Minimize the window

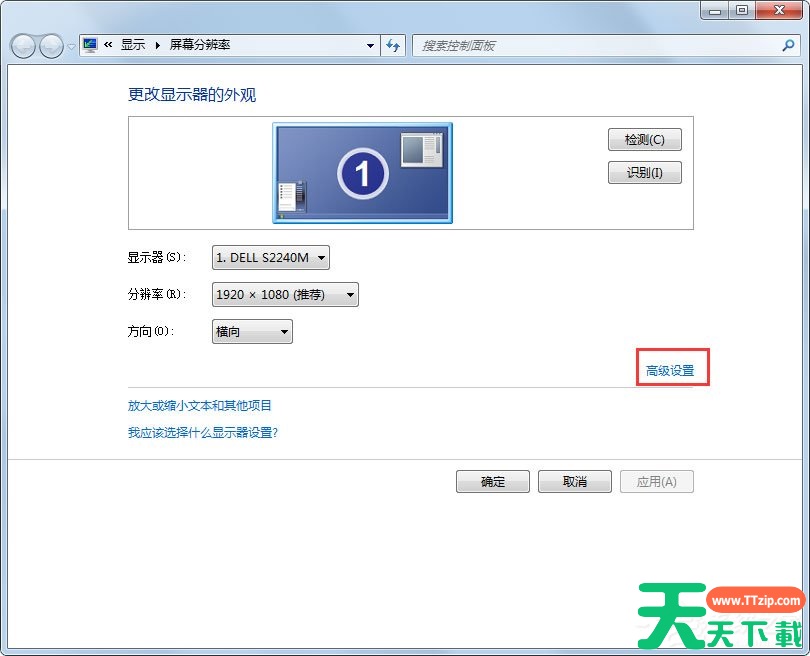tap(715, 10)
